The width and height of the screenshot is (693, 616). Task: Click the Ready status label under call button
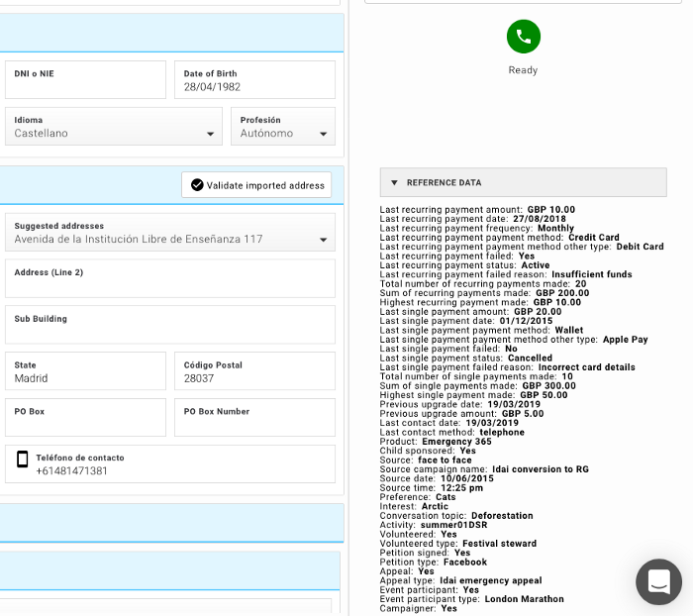(523, 70)
